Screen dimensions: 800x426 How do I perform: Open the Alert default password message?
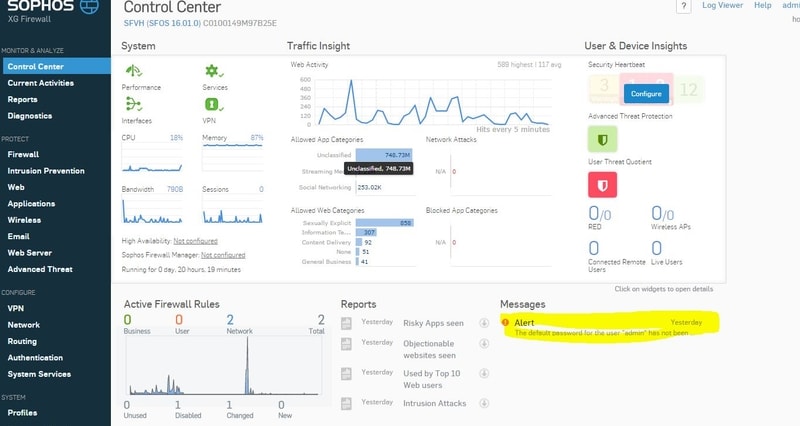pyautogui.click(x=610, y=328)
